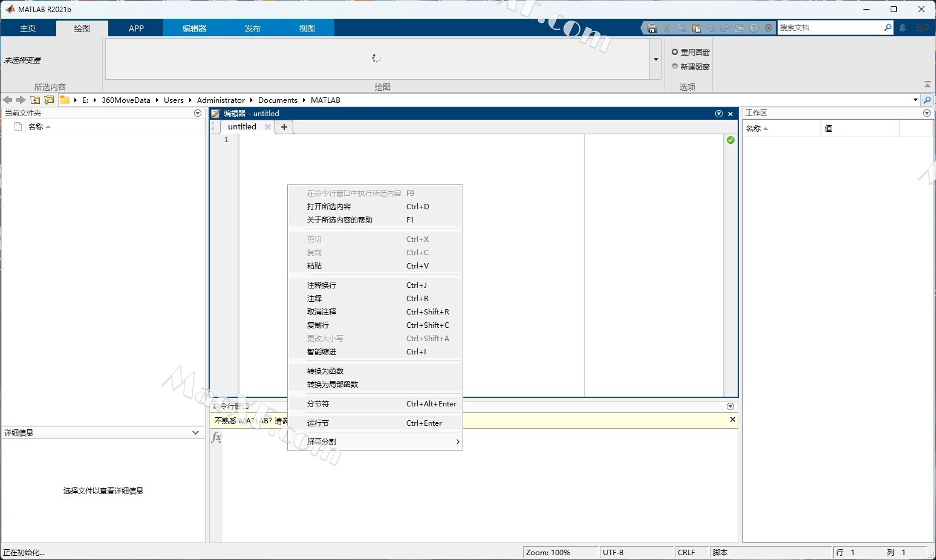936x560 pixels.
Task: Add a new editor tab with plus
Action: coord(284,127)
